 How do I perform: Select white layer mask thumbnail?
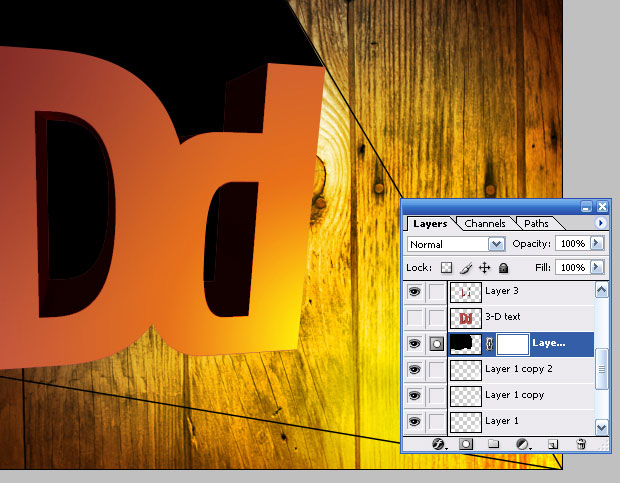click(x=512, y=344)
